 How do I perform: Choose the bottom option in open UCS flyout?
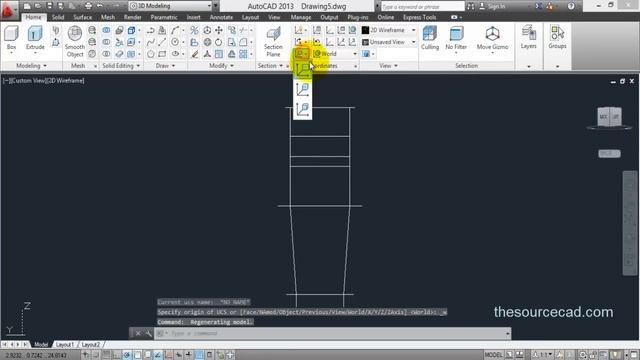click(x=302, y=109)
